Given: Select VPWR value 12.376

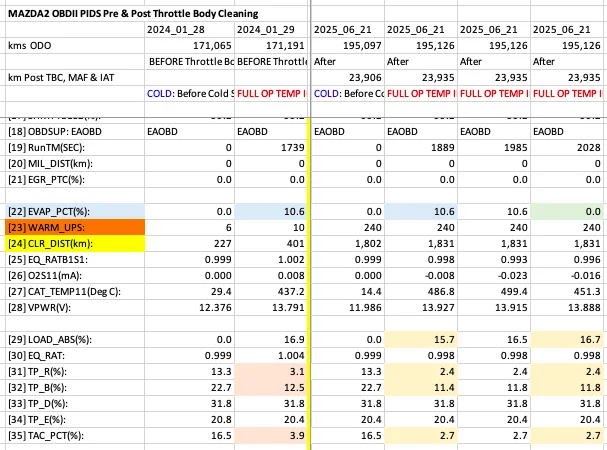Looking at the screenshot, I should pos(189,307).
